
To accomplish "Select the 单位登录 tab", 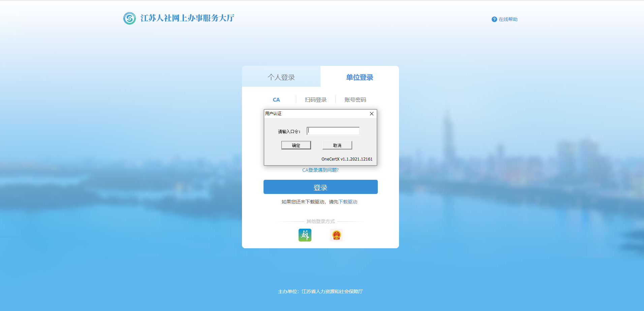I will tap(360, 77).
